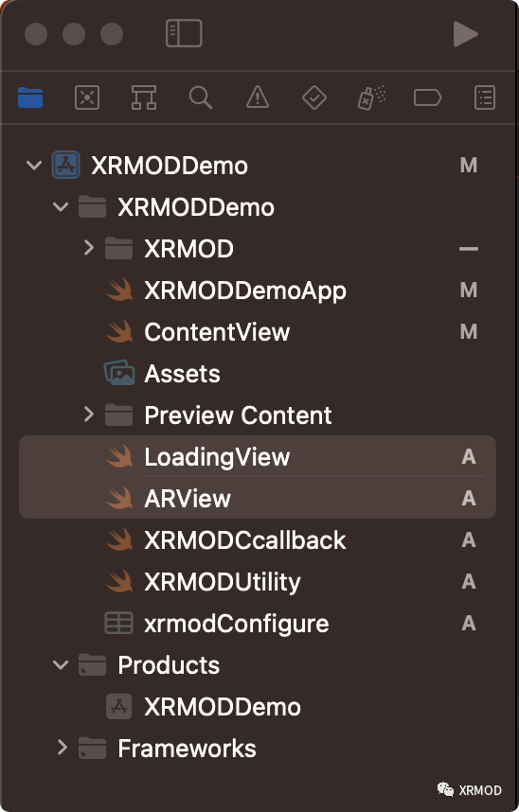Open the Assets catalog
Screen dimensions: 519x812
click(x=182, y=374)
